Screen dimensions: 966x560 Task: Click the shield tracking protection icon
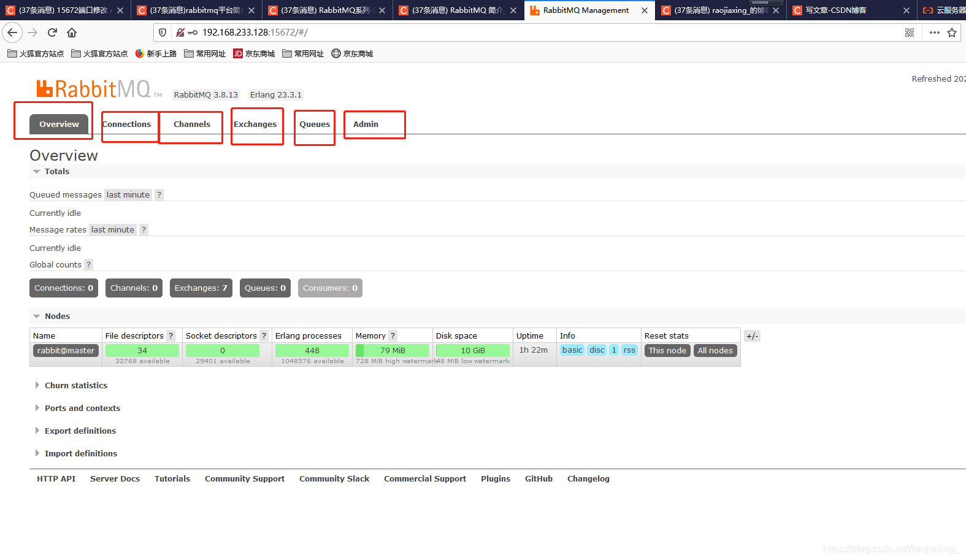tap(163, 33)
